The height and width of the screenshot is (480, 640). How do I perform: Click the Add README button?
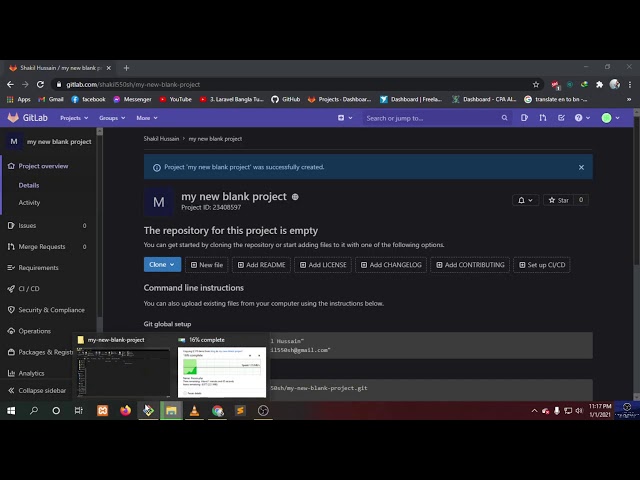pos(261,265)
